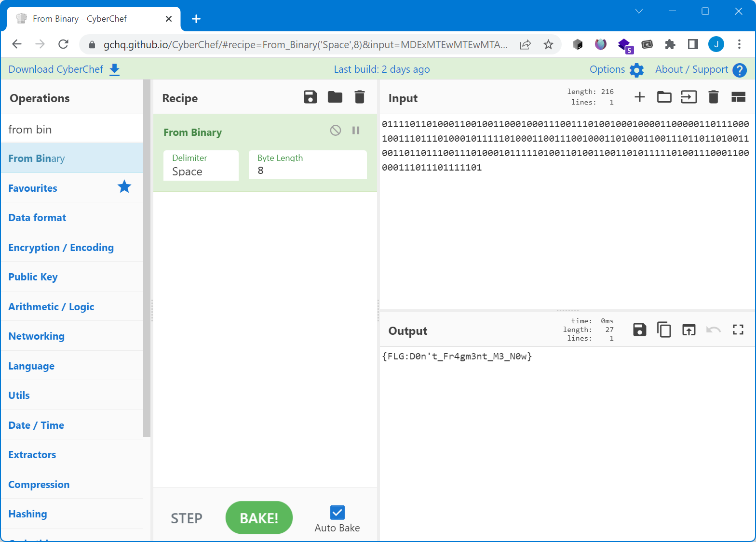Open the Favourites operations category
The image size is (756, 542).
click(x=33, y=188)
